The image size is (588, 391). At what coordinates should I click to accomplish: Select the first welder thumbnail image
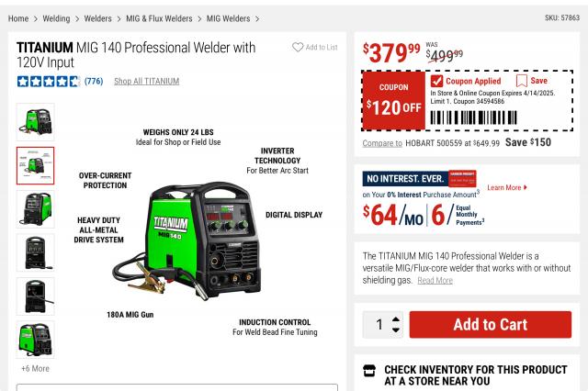pyautogui.click(x=35, y=122)
